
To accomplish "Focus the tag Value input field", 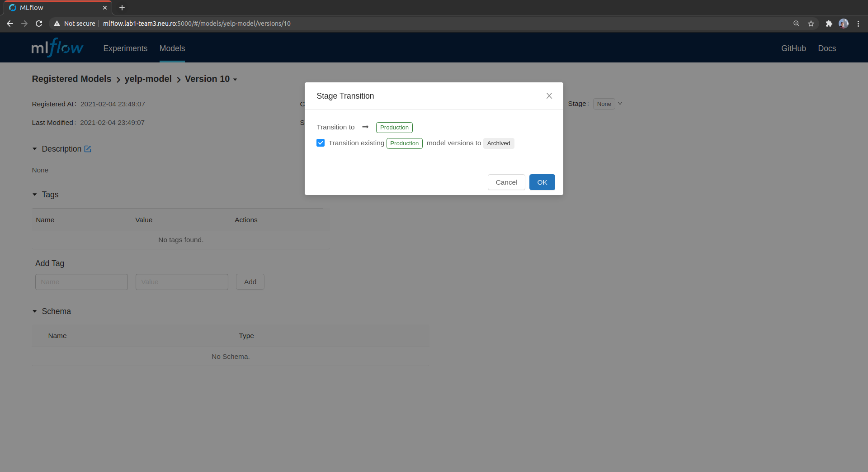I will pyautogui.click(x=182, y=282).
